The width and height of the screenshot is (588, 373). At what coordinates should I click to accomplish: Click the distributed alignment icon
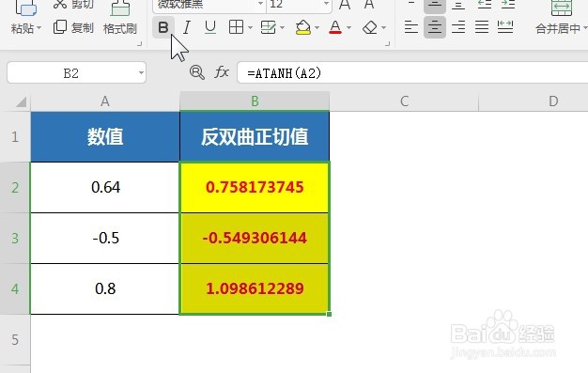(x=505, y=27)
